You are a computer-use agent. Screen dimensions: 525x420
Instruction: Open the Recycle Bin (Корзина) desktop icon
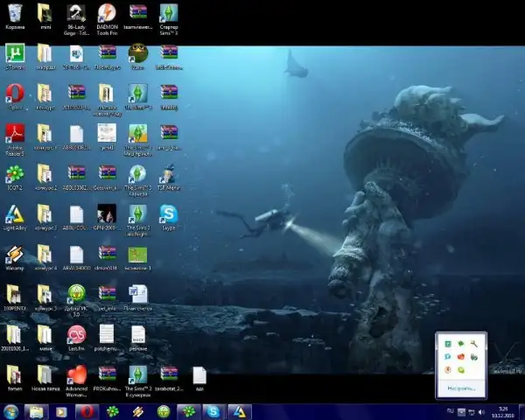tap(14, 15)
